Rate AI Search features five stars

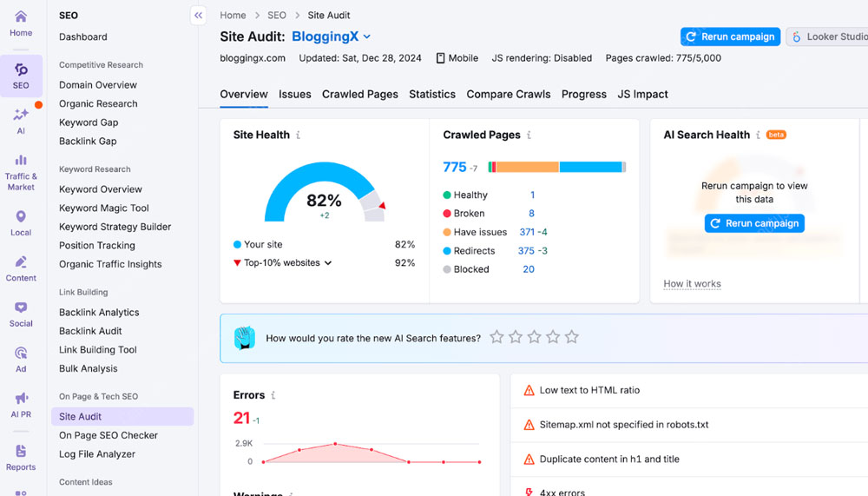[x=572, y=337]
